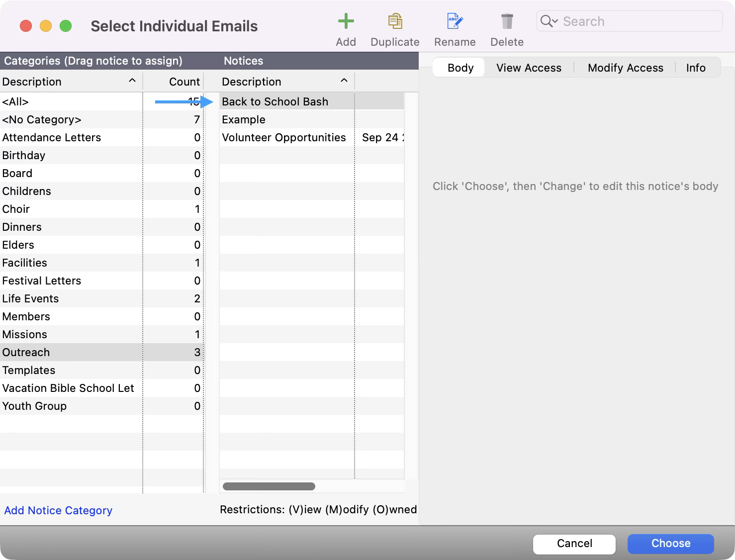Viewport: 735px width, 560px height.
Task: Select the Birthday category
Action: (x=101, y=155)
